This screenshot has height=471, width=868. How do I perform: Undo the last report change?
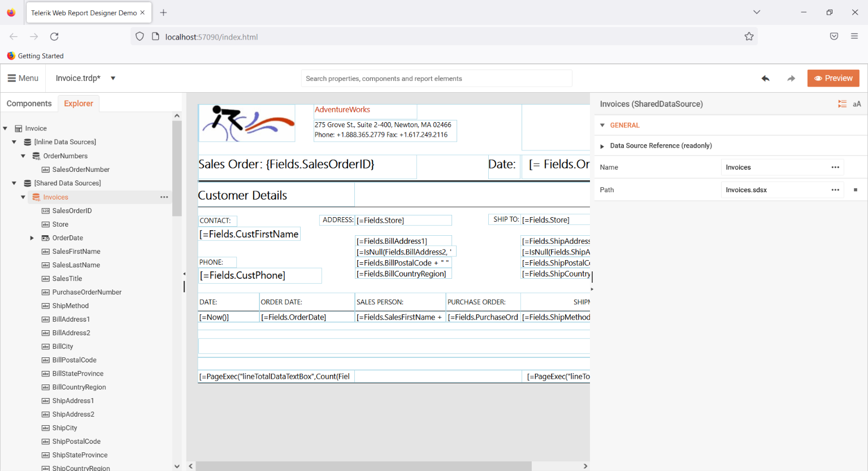(x=766, y=78)
